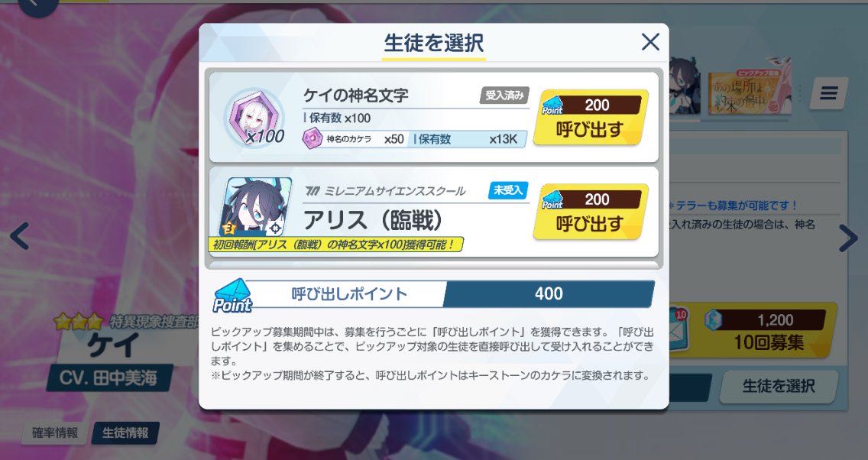Open the 生徒を選択 button on banner
Image resolution: width=868 pixels, height=460 pixels.
(x=779, y=386)
